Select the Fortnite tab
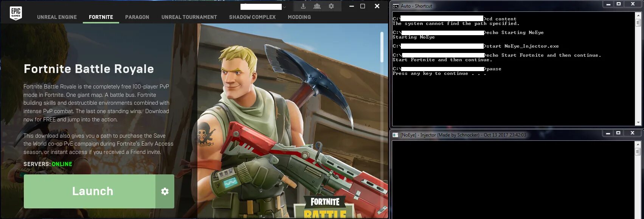The image size is (644, 219). pyautogui.click(x=101, y=17)
